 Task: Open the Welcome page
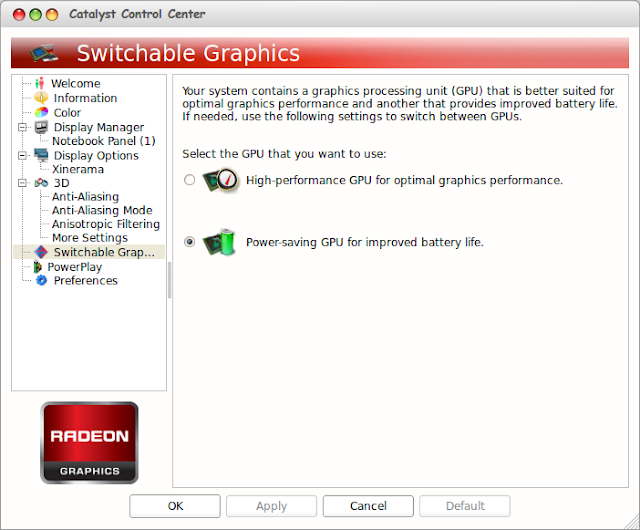76,83
